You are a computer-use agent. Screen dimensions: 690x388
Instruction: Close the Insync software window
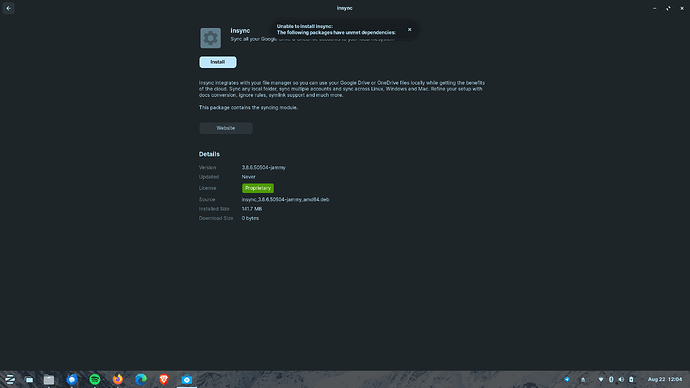click(682, 8)
